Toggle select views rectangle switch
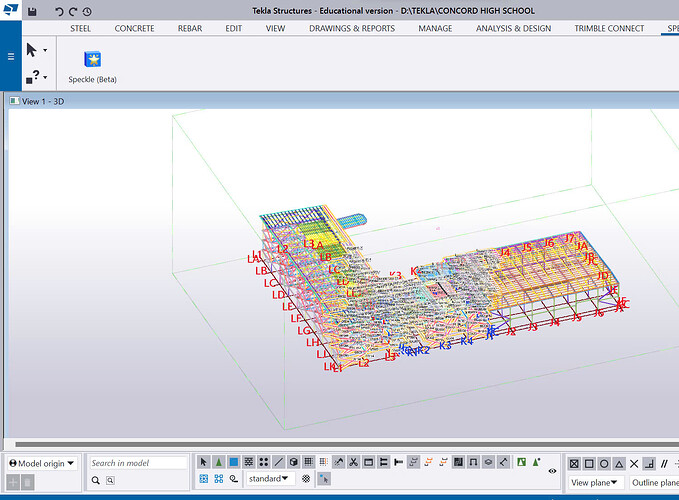This screenshot has width=679, height=500. click(369, 462)
